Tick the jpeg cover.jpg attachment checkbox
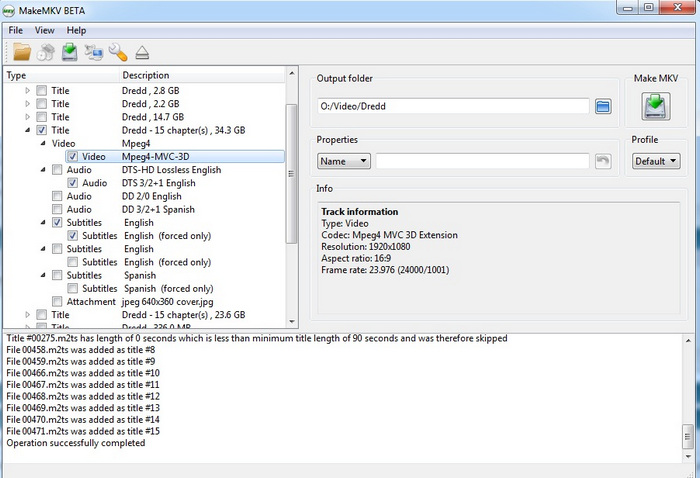The image size is (700, 478). point(58,301)
